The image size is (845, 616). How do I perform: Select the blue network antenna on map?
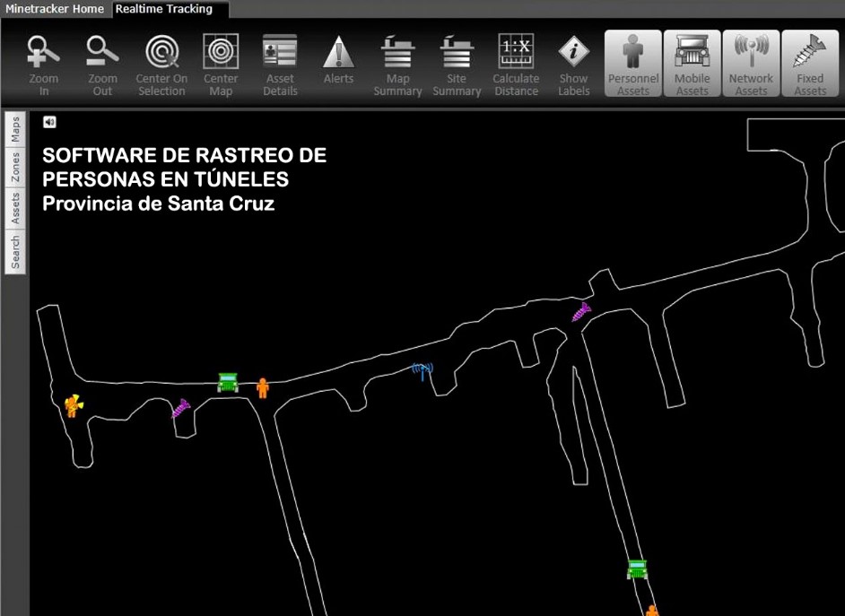pos(422,371)
